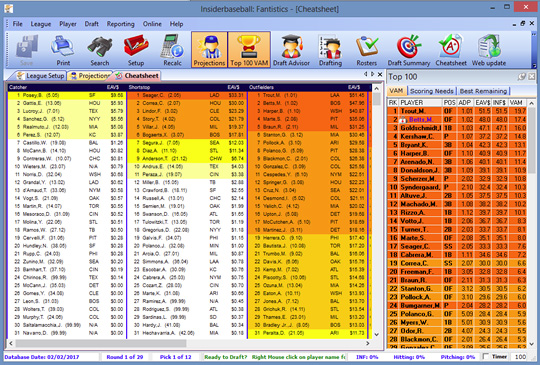The image size is (540, 365).
Task: Close the active document tab with X
Action: [380, 74]
